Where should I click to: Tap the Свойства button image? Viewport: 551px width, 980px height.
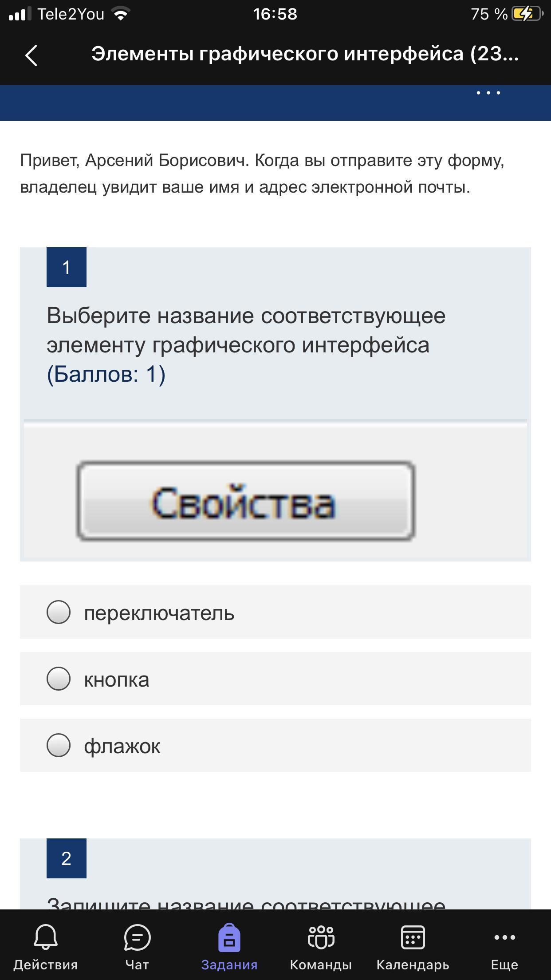click(245, 501)
